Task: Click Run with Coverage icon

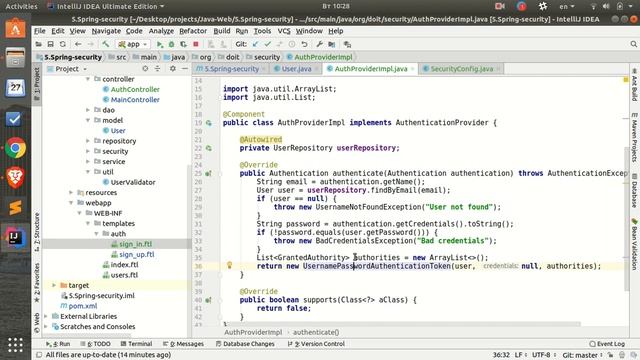Action: [x=184, y=44]
